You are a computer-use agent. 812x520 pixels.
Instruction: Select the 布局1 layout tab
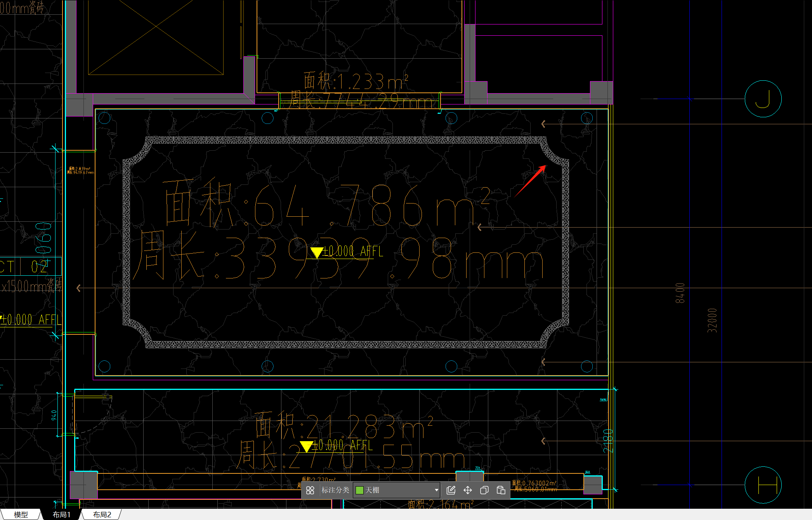pos(61,515)
